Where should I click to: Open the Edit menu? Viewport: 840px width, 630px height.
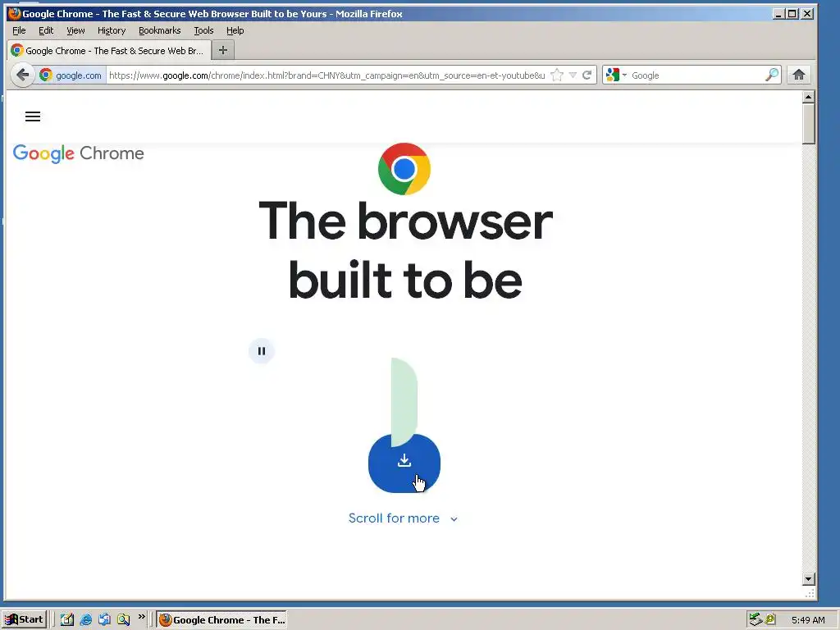[x=46, y=30]
